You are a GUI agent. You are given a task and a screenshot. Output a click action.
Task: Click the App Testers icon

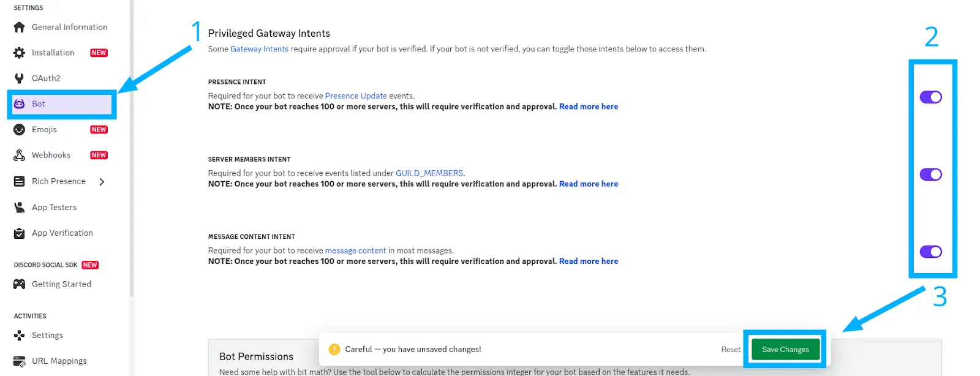(20, 207)
